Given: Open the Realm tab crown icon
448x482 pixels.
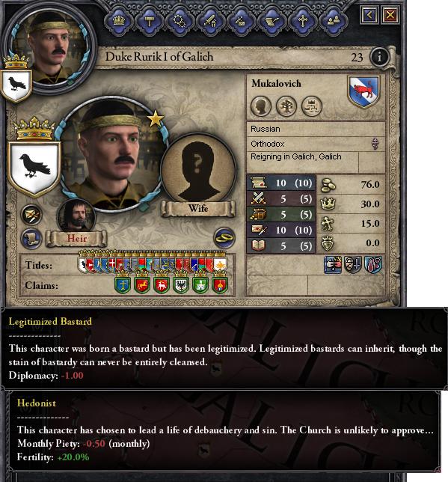Looking at the screenshot, I should [x=119, y=21].
